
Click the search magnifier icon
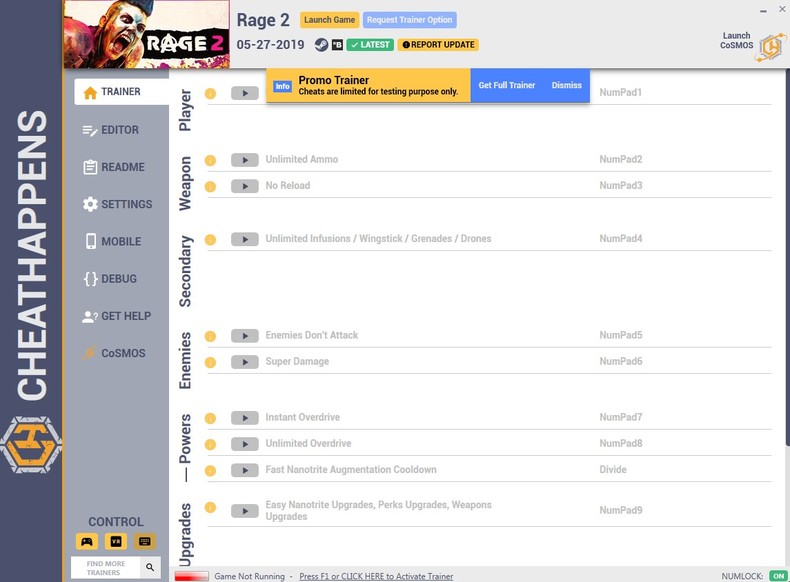coord(150,567)
